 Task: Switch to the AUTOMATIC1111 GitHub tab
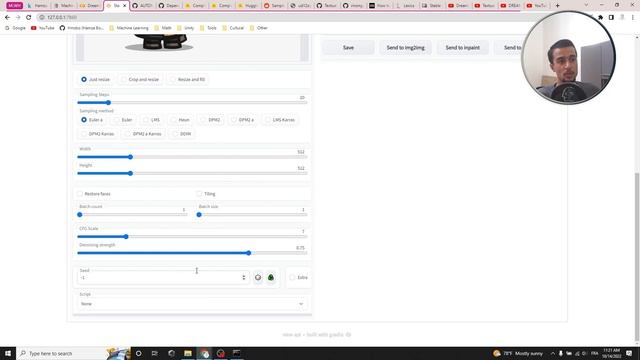[x=143, y=6]
